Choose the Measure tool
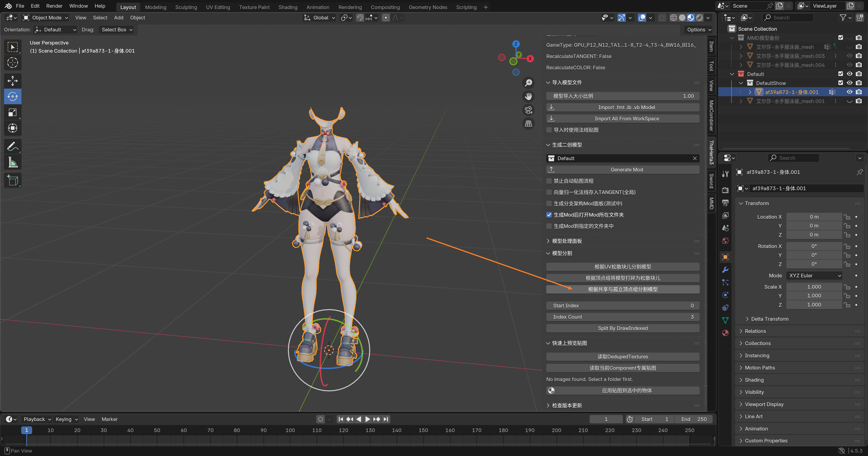The height and width of the screenshot is (456, 868). [12, 162]
